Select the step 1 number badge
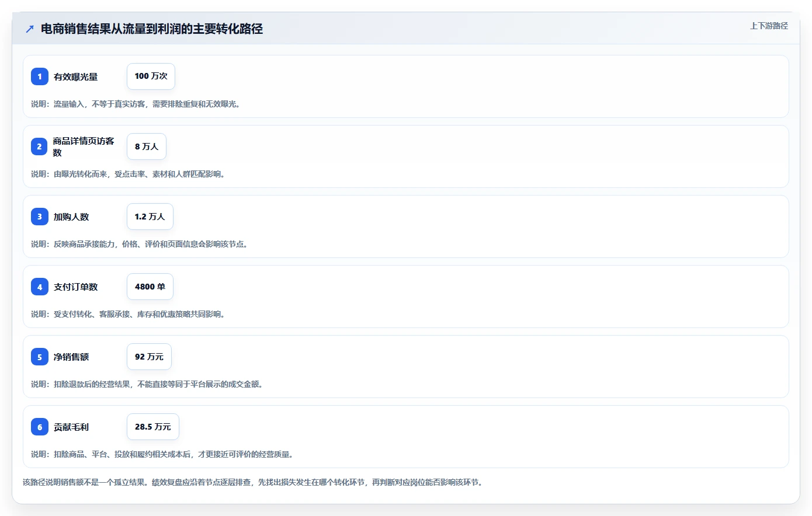This screenshot has width=812, height=516. coord(40,76)
